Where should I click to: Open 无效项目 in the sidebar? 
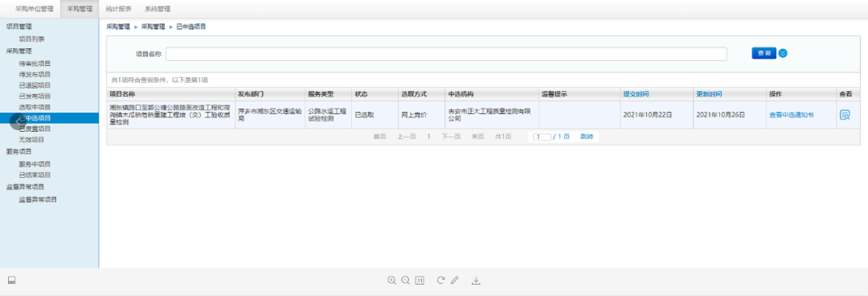coord(31,140)
